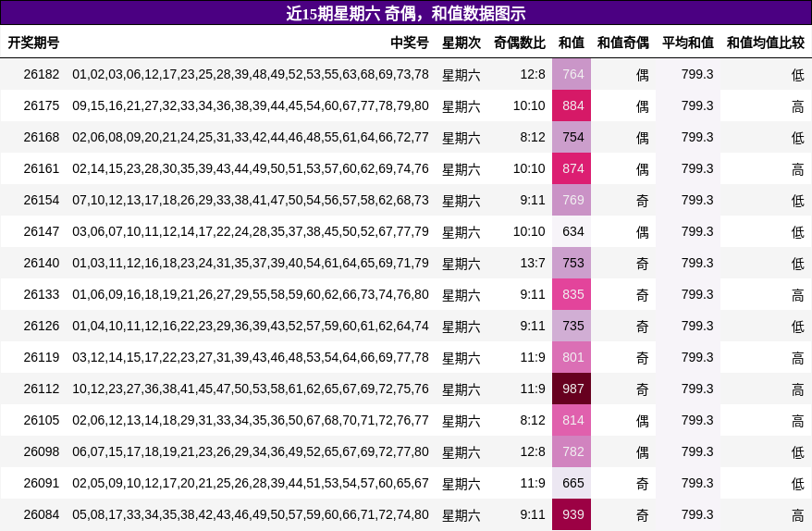Click the sum value cell 764
Image resolution: width=812 pixels, height=531 pixels.
point(572,74)
